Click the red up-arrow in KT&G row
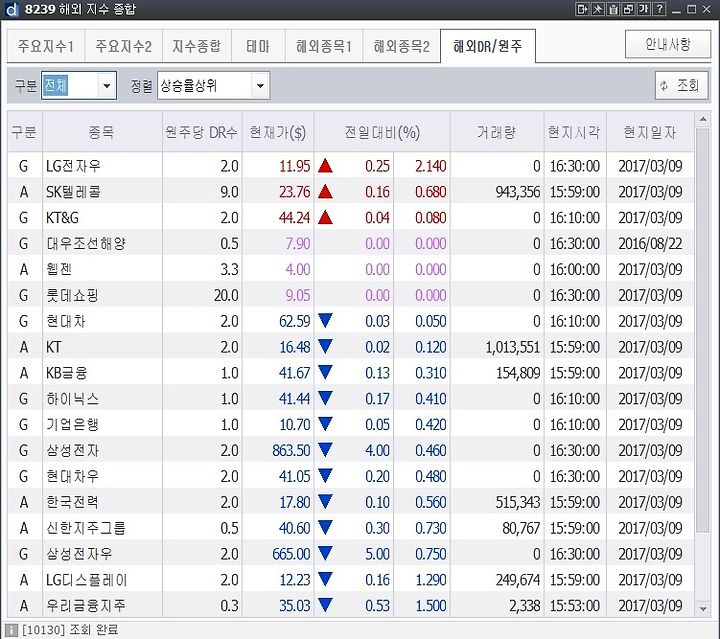720x639 pixels. click(x=325, y=217)
